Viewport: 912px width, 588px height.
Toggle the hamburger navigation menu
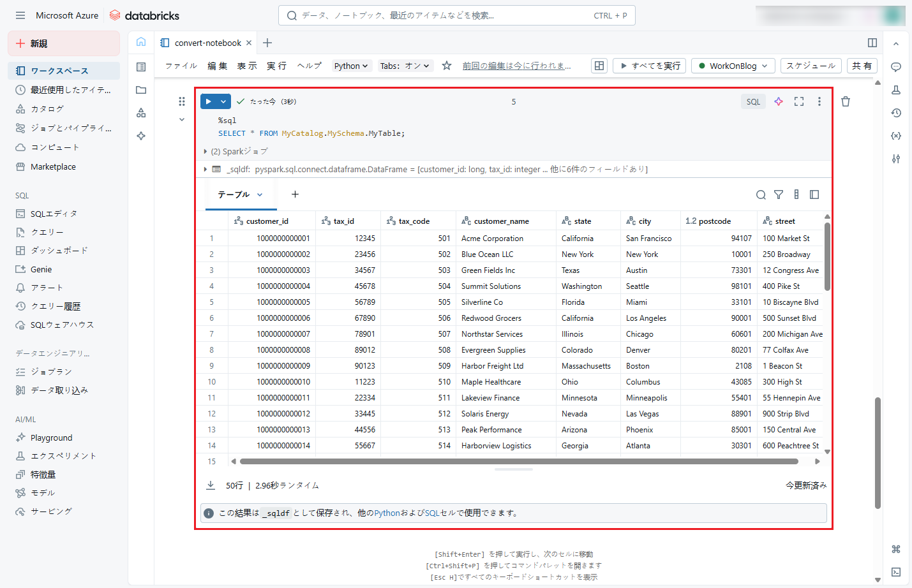coord(20,15)
